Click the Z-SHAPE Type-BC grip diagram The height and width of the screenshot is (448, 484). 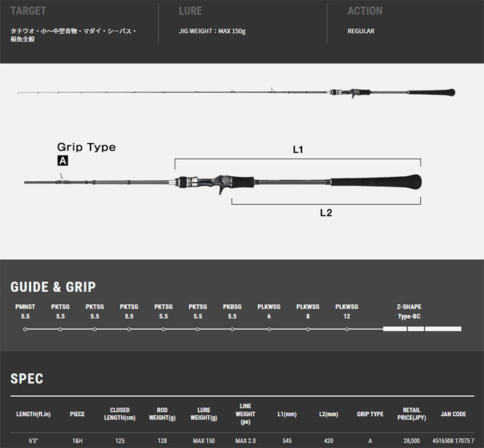(422, 328)
